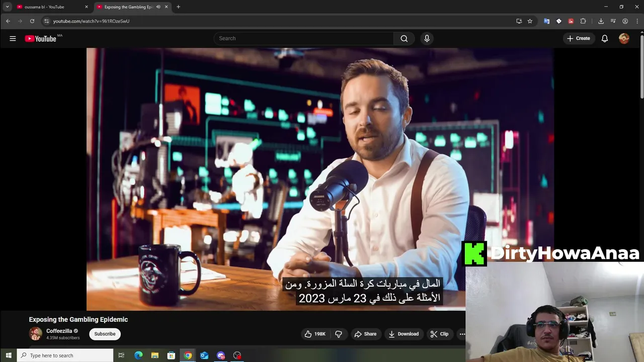Select the Exposing the Gambling Epidemic tab
Screen dimensions: 644x362
[128, 7]
